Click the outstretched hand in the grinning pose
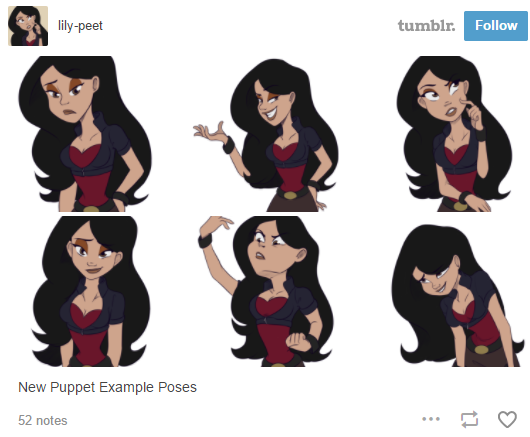The image size is (530, 437). [x=211, y=132]
